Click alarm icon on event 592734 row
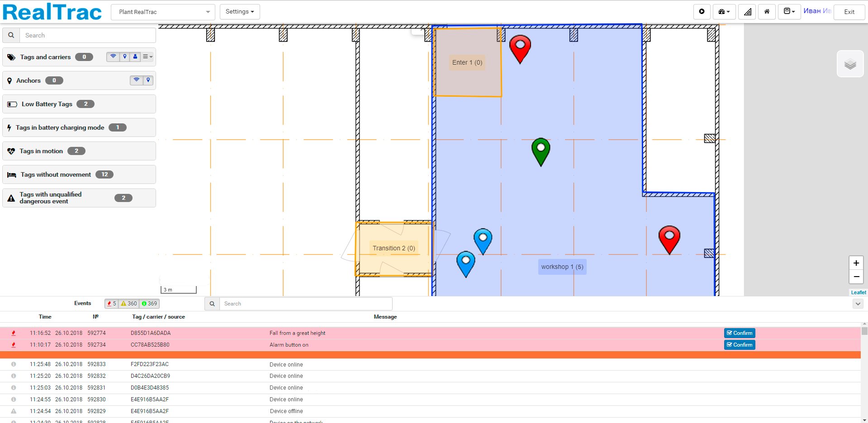This screenshot has width=868, height=423. 14,345
